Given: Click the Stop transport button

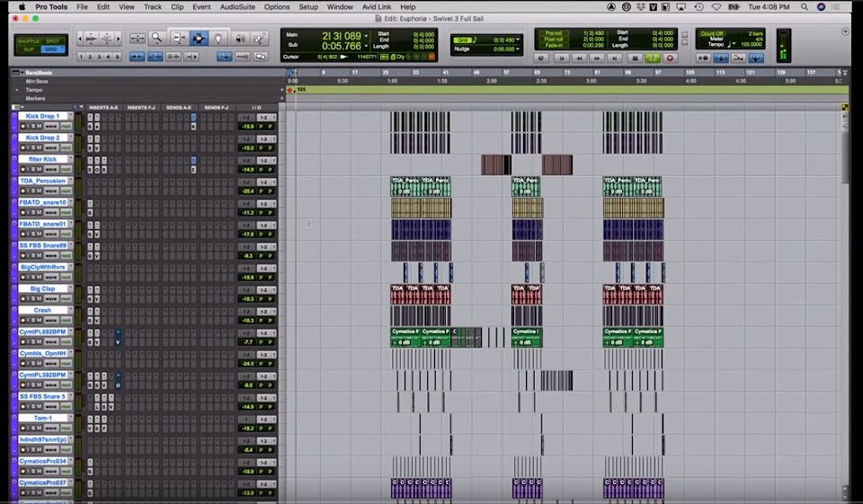Looking at the screenshot, I should (635, 57).
